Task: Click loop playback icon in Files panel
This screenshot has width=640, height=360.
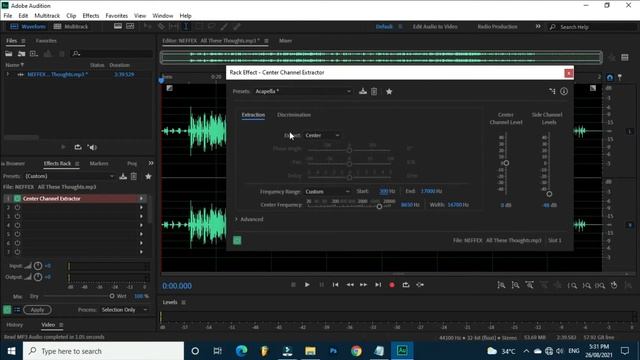Action: tap(78, 147)
